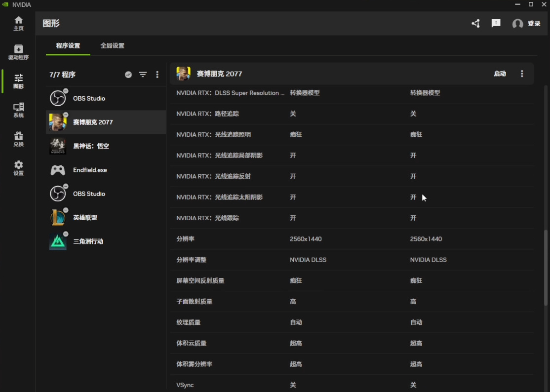Click the 赛博朋克 2077 header game icon
The width and height of the screenshot is (550, 392).
click(x=184, y=74)
